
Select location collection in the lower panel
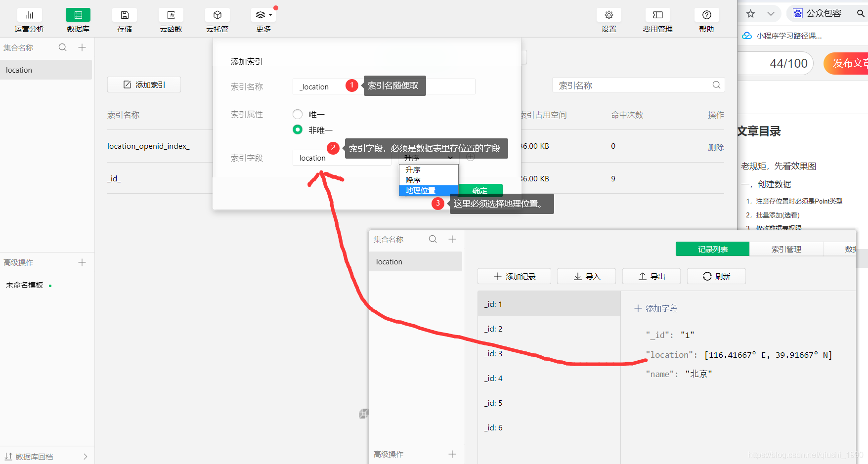(x=416, y=261)
